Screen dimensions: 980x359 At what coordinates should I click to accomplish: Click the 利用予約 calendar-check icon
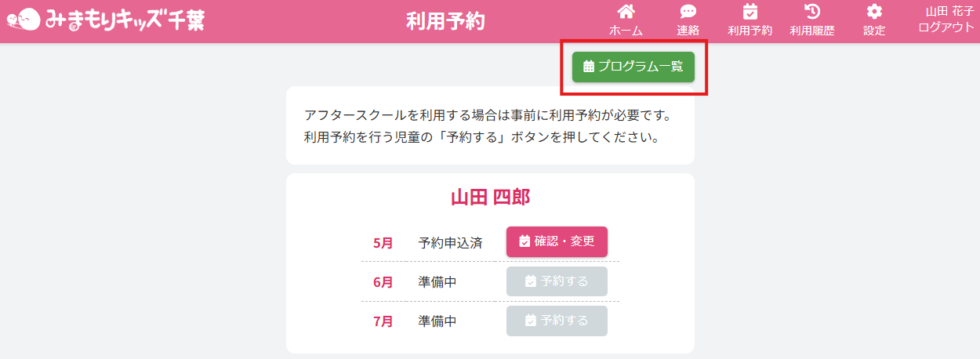[x=750, y=11]
